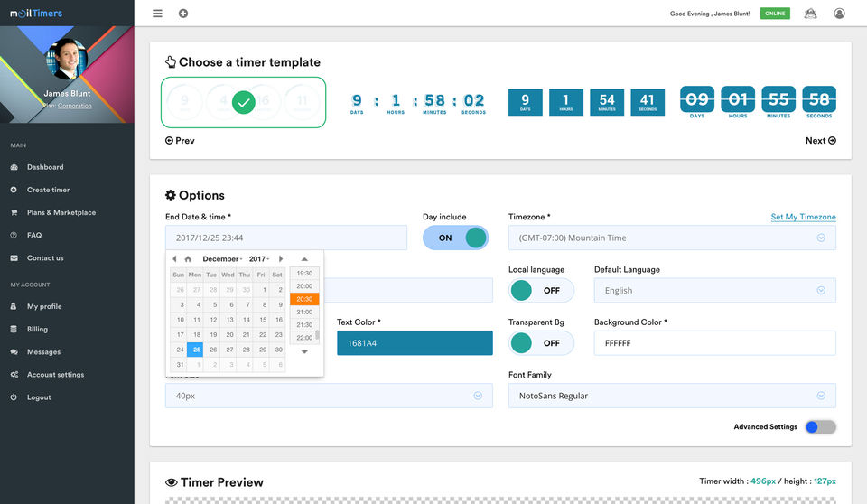This screenshot has width=867, height=504.
Task: Click the FAQ question mark icon
Action: click(x=14, y=235)
